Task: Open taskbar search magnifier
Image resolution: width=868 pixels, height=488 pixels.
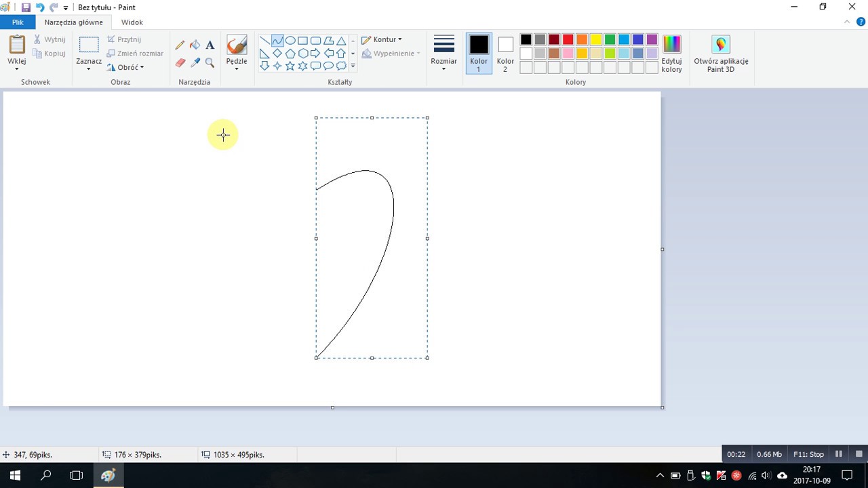Action: (46, 475)
